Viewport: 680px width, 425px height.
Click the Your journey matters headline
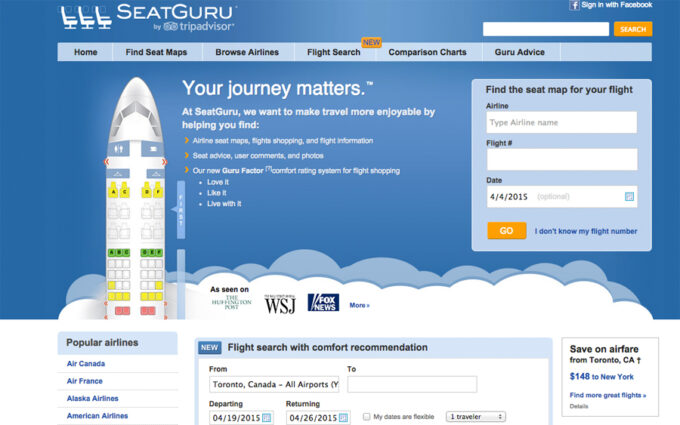click(277, 88)
